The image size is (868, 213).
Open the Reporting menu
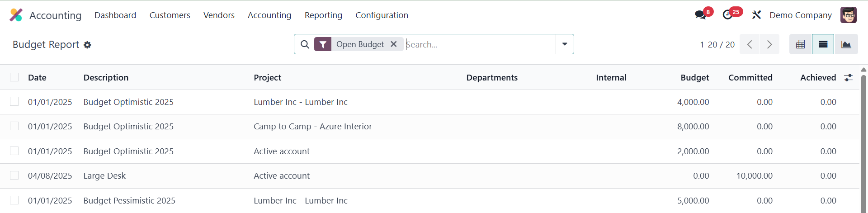pyautogui.click(x=323, y=15)
